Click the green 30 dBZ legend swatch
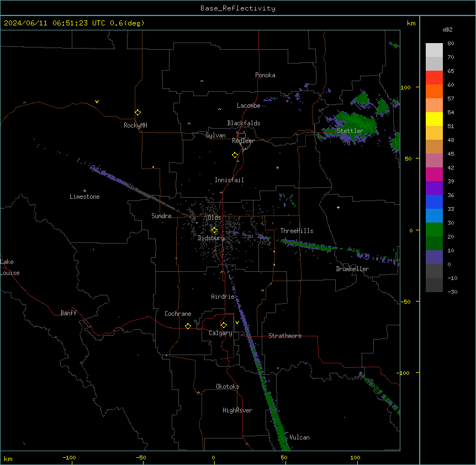The height and width of the screenshot is (465, 476). [x=434, y=230]
